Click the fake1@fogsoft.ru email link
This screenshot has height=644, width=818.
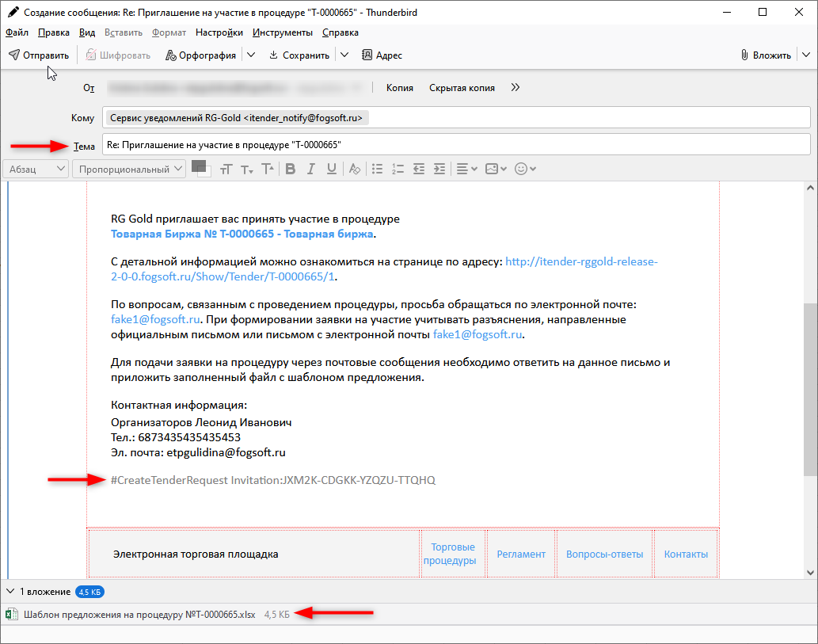[x=156, y=320]
